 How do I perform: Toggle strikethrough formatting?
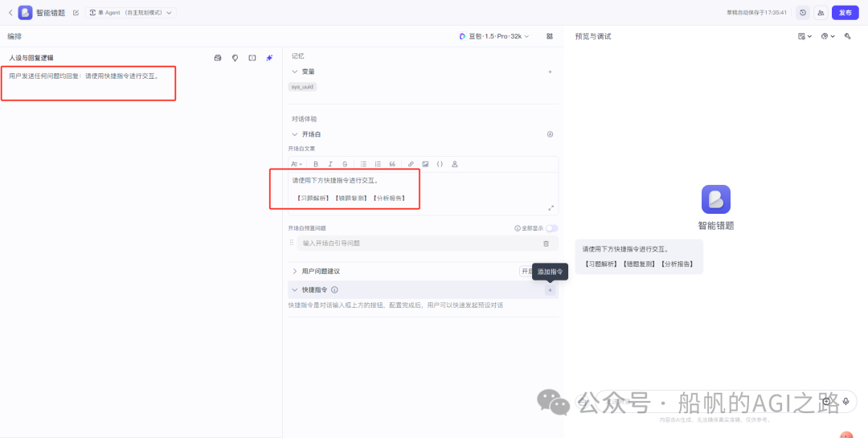[x=345, y=164]
